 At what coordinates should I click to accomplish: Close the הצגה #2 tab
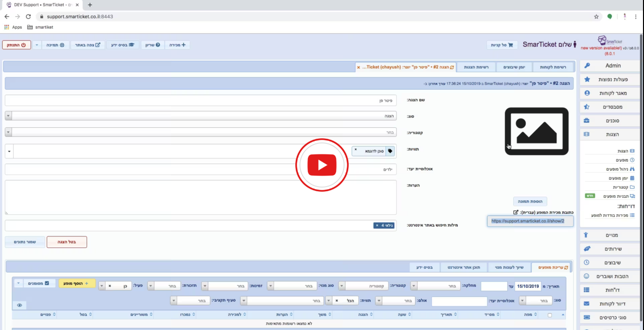click(x=358, y=67)
